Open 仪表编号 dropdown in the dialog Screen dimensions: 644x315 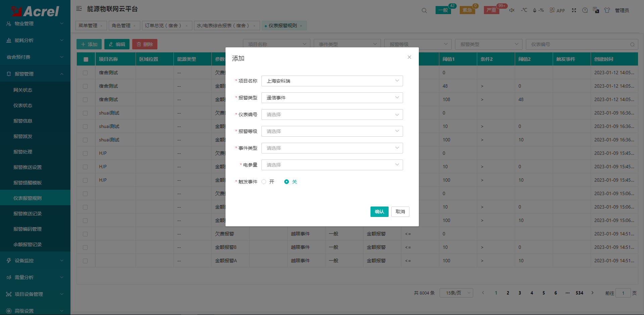tap(332, 115)
